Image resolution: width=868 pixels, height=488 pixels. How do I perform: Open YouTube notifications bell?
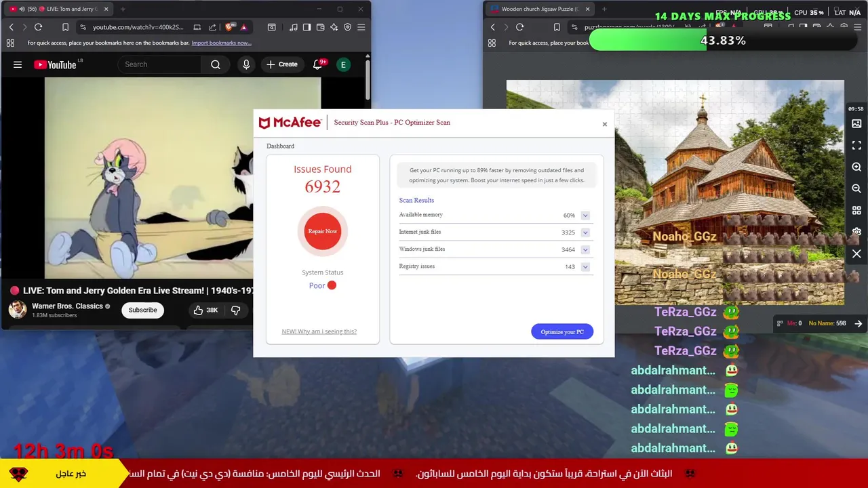pos(317,64)
